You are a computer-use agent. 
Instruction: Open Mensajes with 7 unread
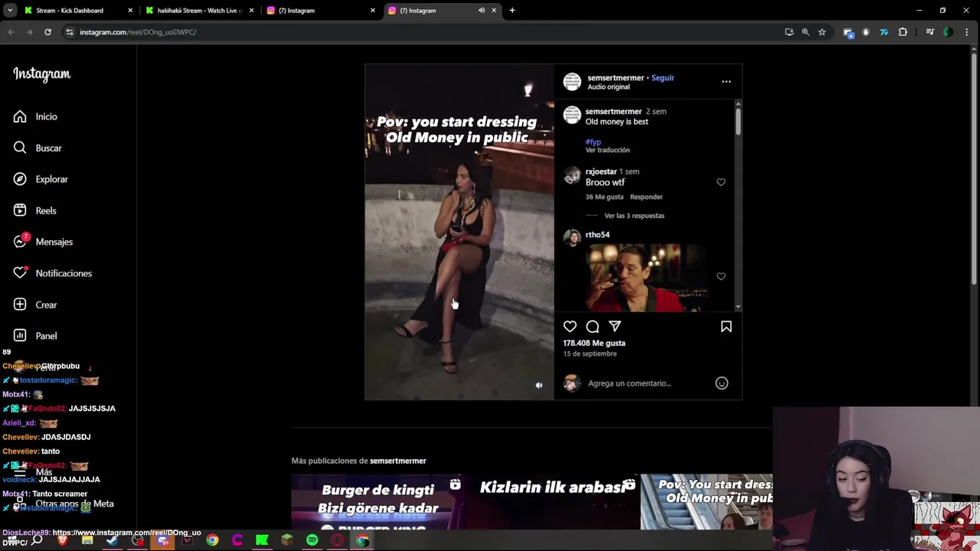[43, 242]
